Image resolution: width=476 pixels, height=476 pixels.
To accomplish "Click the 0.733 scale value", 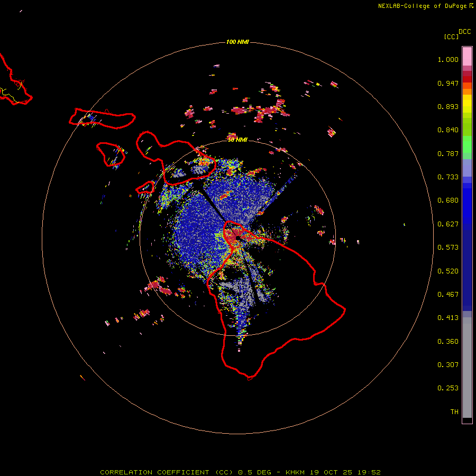I will (x=448, y=177).
